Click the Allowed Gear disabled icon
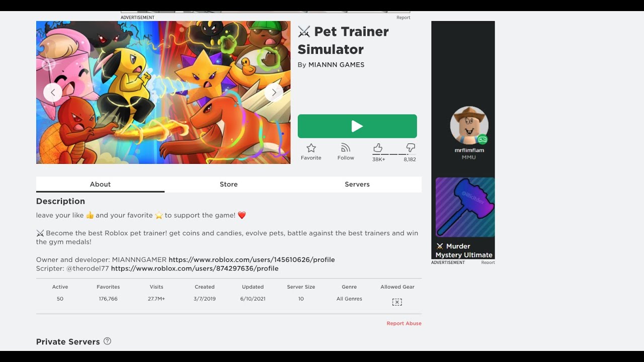The width and height of the screenshot is (644, 362). pos(397,302)
